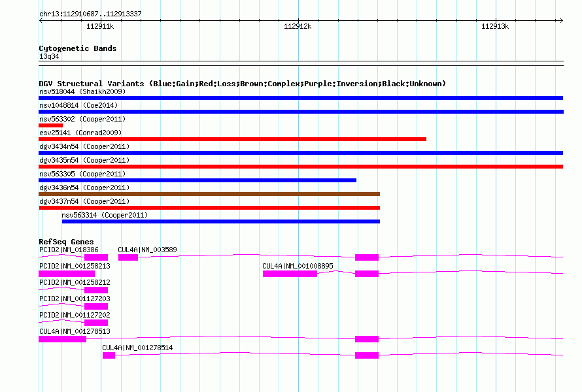Screen dimensions: 582x392
Task: Click the blue gain bar of nsv518044
Action: [x=301, y=98]
